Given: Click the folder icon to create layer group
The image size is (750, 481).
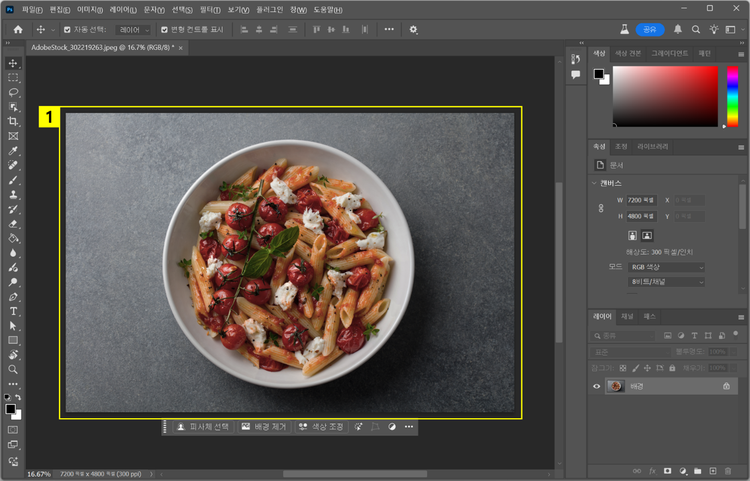Looking at the screenshot, I should [698, 470].
